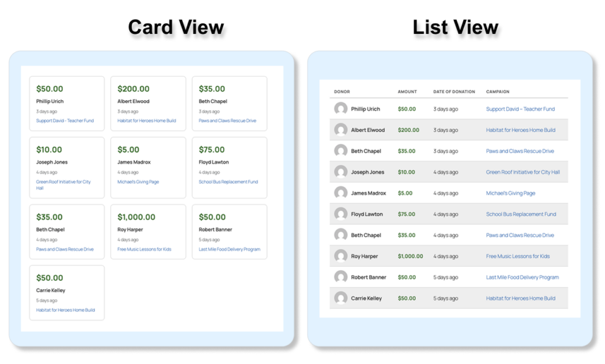Click Albert Elwood's avatar icon
This screenshot has height=364, width=605.
click(x=340, y=130)
